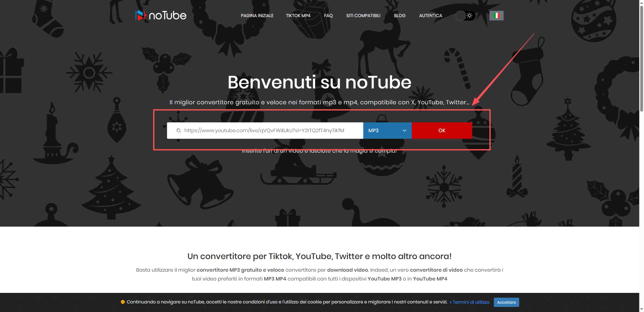The image size is (644, 312).
Task: Toggle the dark/light mode switch
Action: pyautogui.click(x=465, y=16)
